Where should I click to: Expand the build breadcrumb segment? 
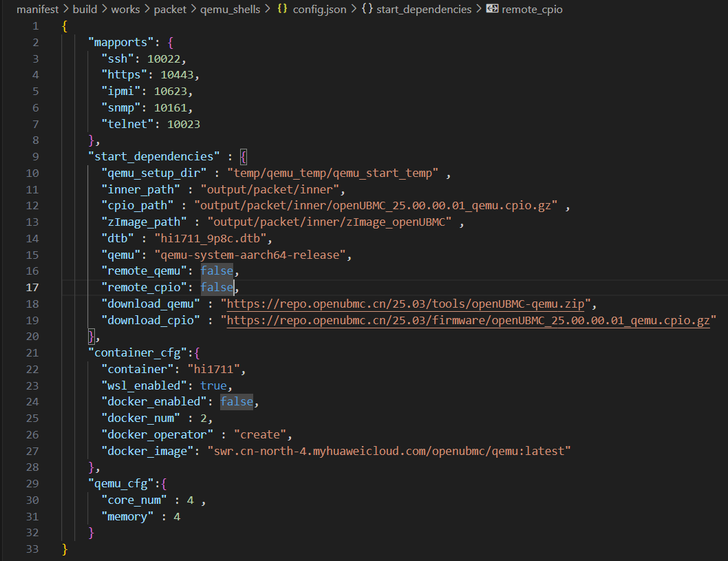tap(85, 10)
